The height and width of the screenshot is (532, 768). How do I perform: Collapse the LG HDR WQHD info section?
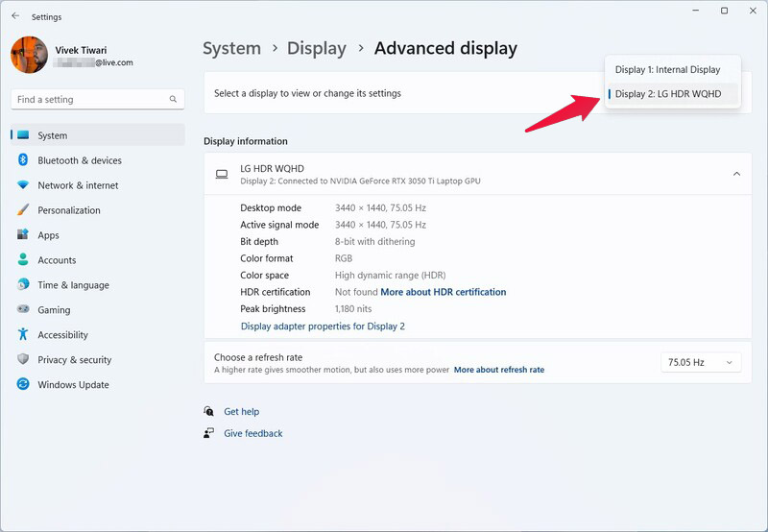[736, 174]
